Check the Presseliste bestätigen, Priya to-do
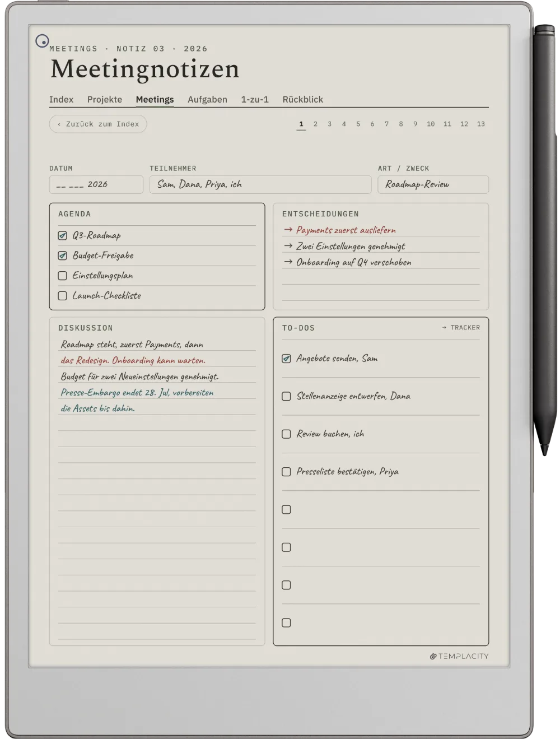The image size is (560, 739). [x=286, y=472]
